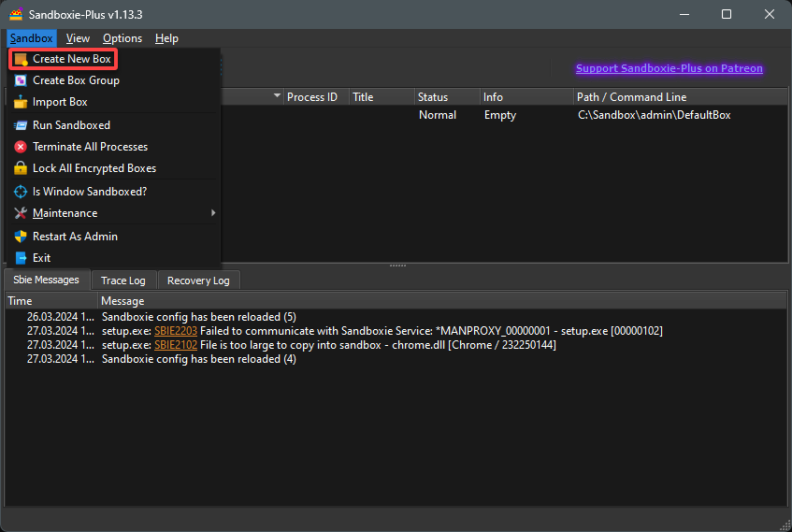Maximize the Sandboxie-Plus window

727,14
